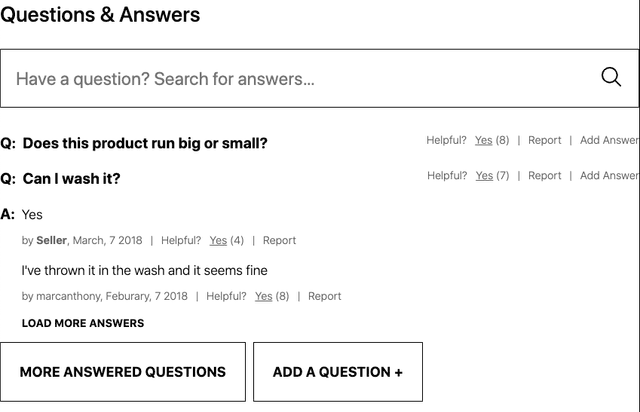This screenshot has height=412, width=640.
Task: Mark Seller's answer as helpful Yes
Action: [x=218, y=241]
